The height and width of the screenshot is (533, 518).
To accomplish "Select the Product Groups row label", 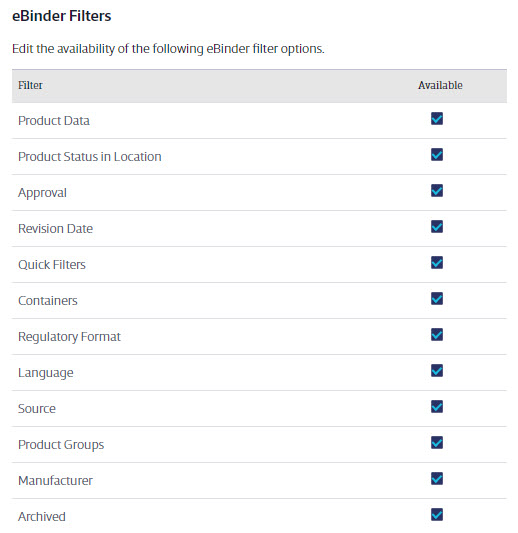I will point(61,445).
